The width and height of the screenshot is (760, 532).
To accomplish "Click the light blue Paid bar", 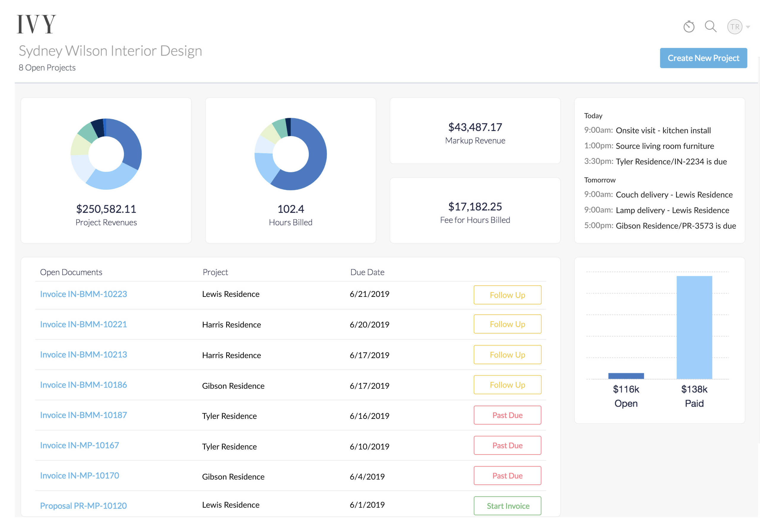I will click(694, 328).
